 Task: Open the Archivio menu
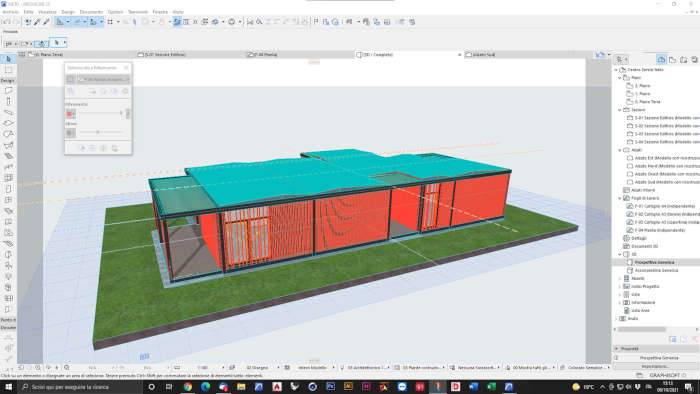[11, 12]
